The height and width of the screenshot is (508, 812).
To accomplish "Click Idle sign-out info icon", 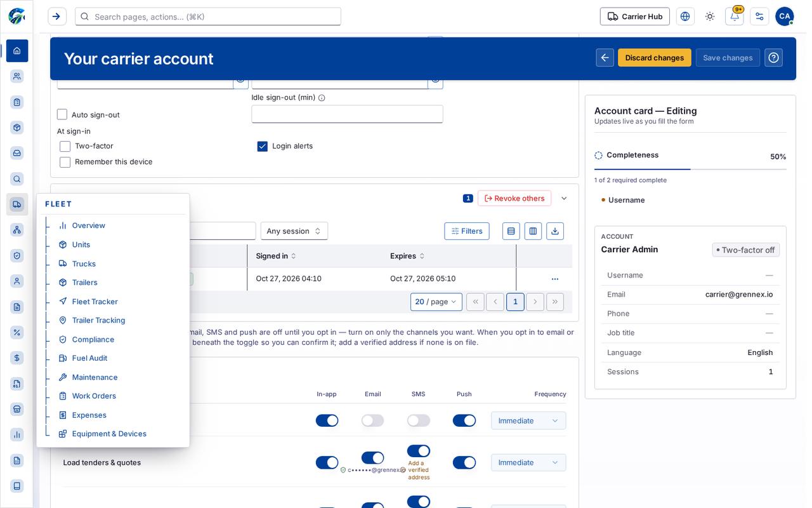I will pyautogui.click(x=322, y=98).
